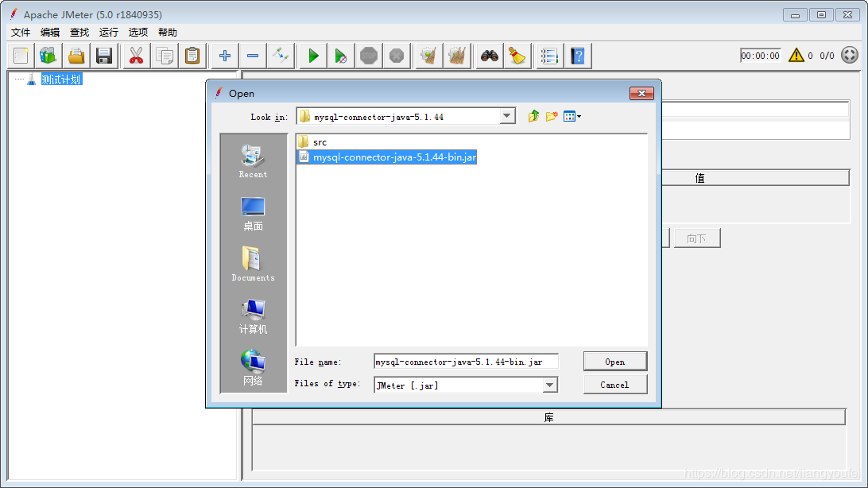Select the 桌面 desktop shortcut

pos(253,214)
